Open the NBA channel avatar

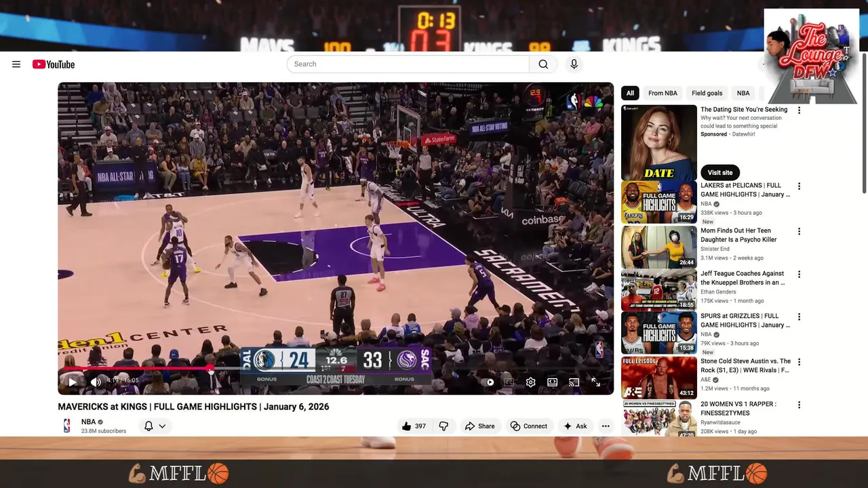(66, 426)
